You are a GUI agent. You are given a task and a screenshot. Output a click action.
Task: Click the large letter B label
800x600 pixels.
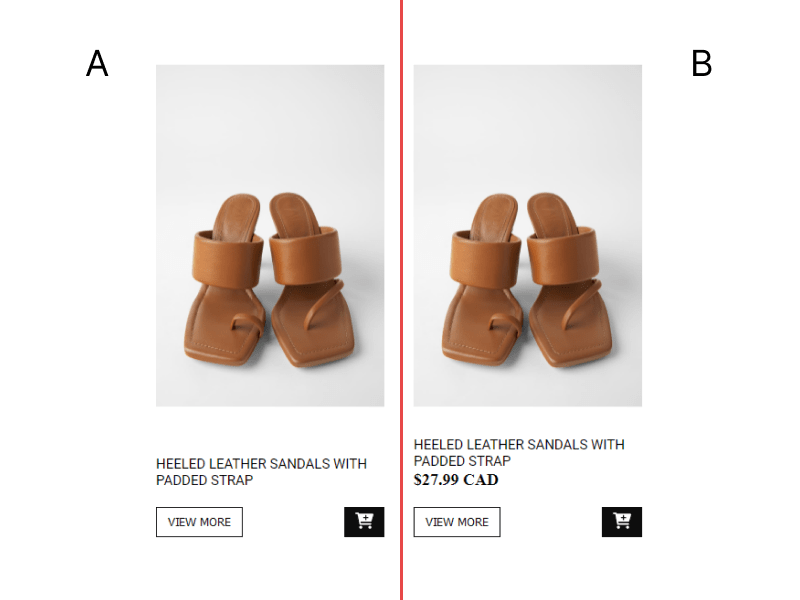(x=702, y=64)
